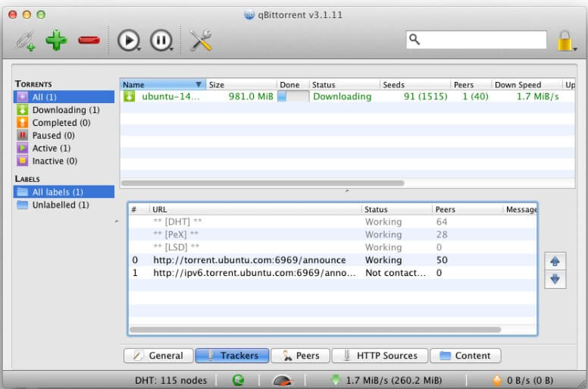Viewport: 588px width, 389px height.
Task: Open the dropdown arrow next to padlock
Action: click(x=575, y=49)
